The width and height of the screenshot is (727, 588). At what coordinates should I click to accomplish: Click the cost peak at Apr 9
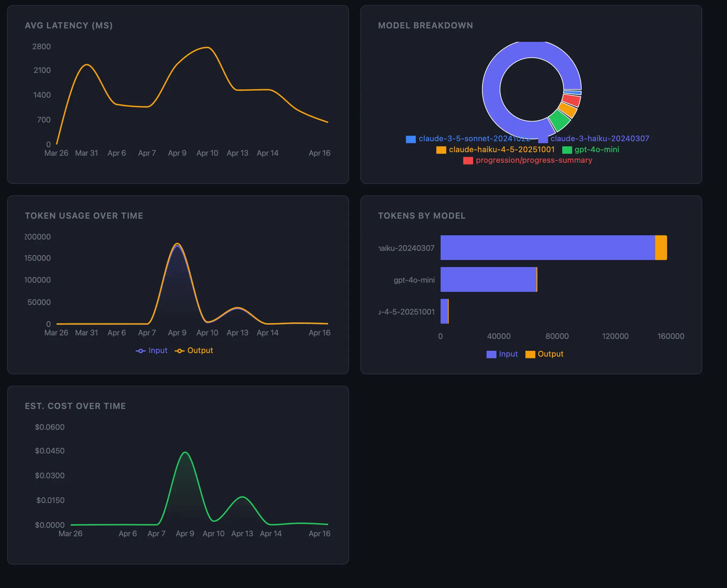pos(185,452)
